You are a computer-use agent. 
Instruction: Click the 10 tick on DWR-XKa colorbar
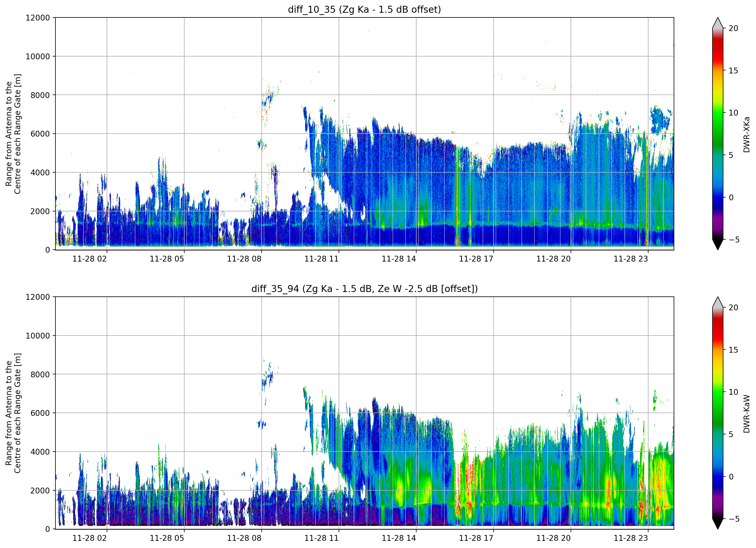click(x=733, y=113)
